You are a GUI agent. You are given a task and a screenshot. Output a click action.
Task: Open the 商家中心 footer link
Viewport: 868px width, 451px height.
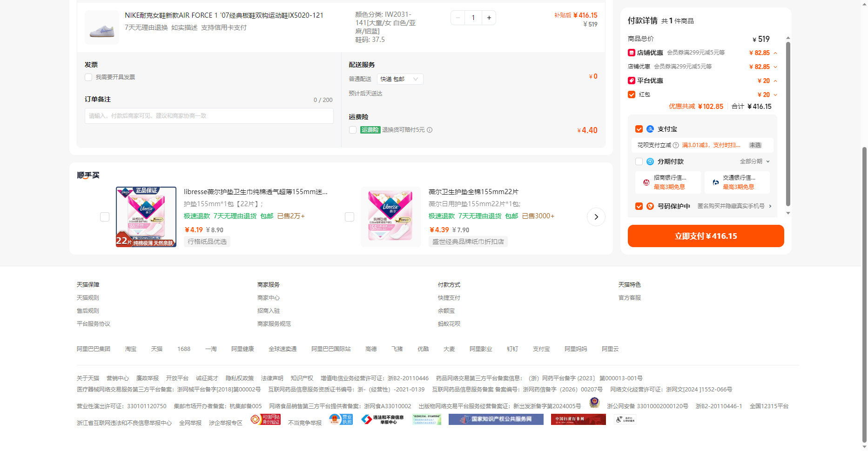click(x=269, y=298)
